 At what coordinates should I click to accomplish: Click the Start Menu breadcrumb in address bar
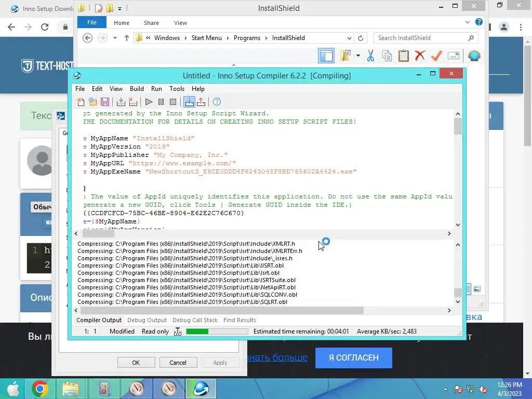click(206, 38)
